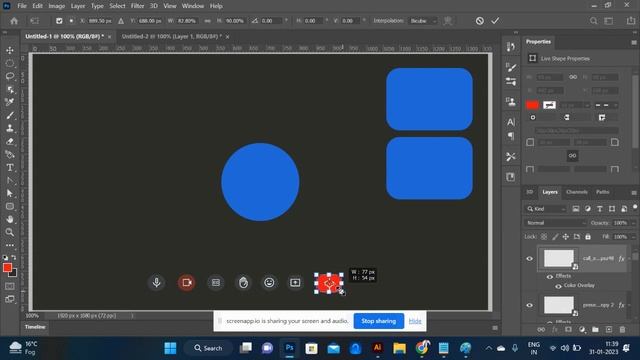Filter layers by pixel layers icon
This screenshot has height=360, width=640.
click(576, 209)
